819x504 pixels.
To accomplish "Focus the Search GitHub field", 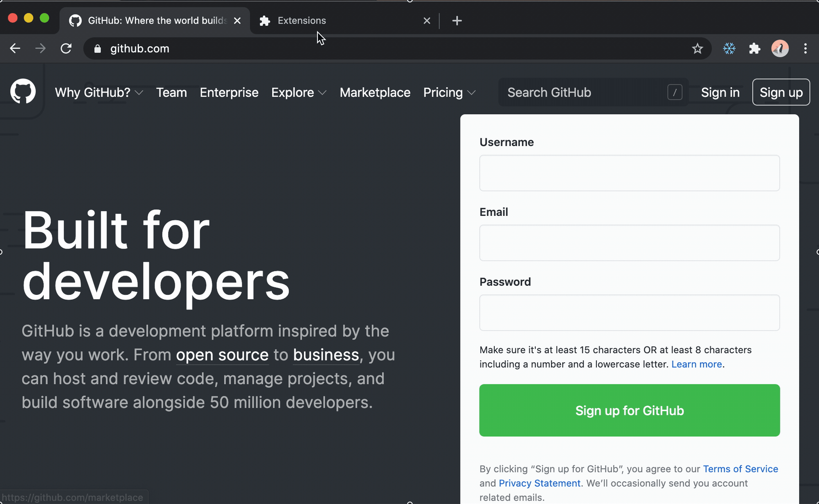I will pos(593,92).
